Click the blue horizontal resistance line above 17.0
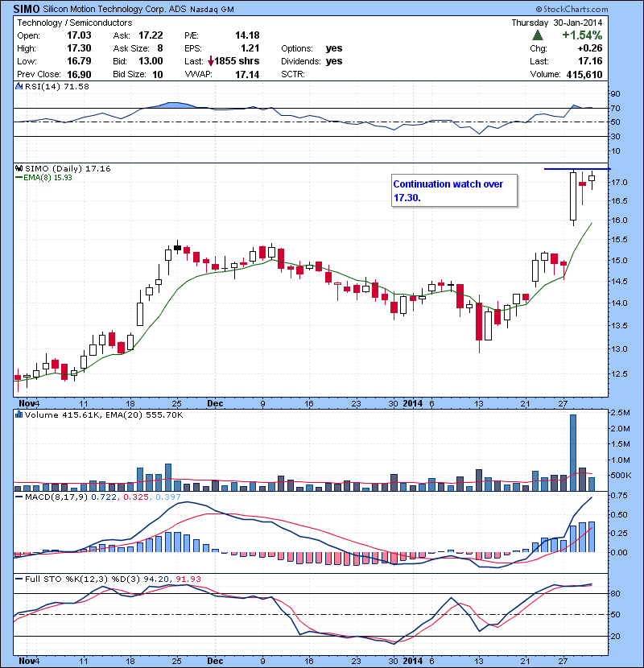 tap(577, 169)
